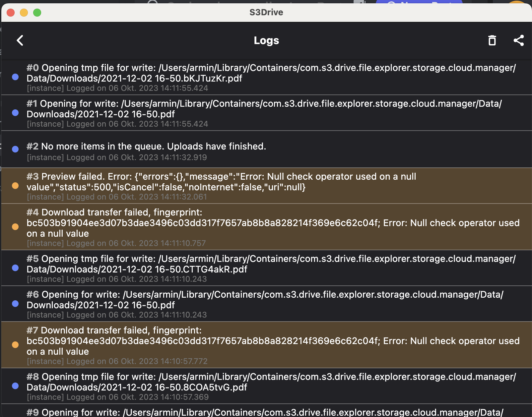Click the S3Drive window title bar
The width and height of the screenshot is (532, 417).
pyautogui.click(x=266, y=12)
